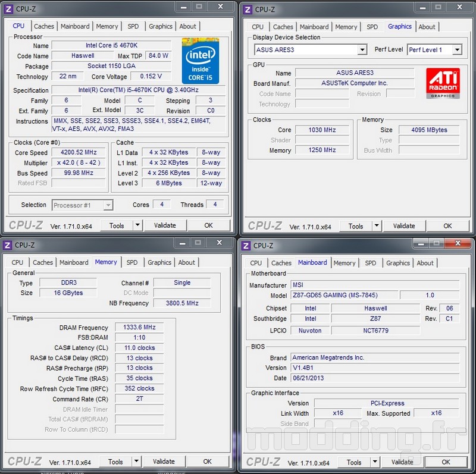The width and height of the screenshot is (476, 474).
Task: Select About tab in the Graphics window
Action: tap(427, 27)
